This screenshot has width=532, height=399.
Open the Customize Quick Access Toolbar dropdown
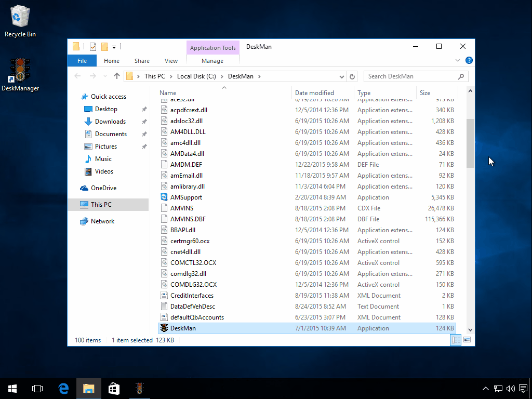114,47
